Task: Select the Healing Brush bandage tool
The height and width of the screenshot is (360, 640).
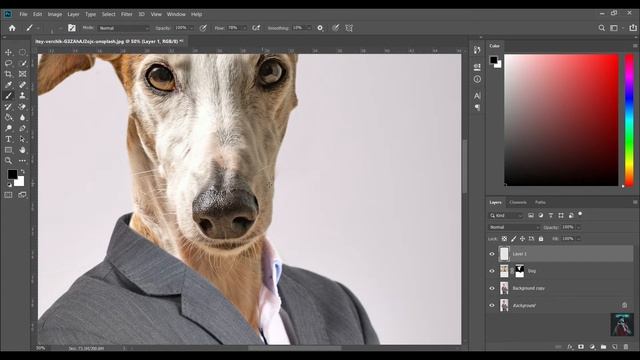Action: tap(22, 85)
